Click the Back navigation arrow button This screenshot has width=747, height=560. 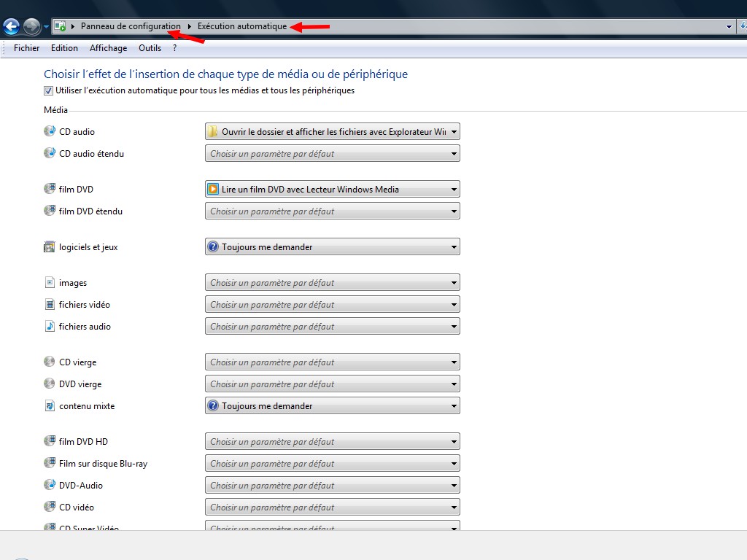coord(12,27)
